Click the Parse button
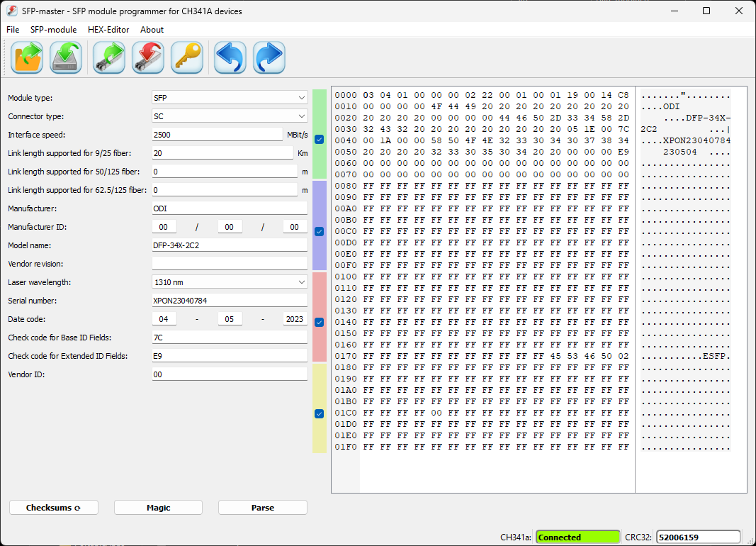Viewport: 756px width, 546px height. [x=262, y=508]
